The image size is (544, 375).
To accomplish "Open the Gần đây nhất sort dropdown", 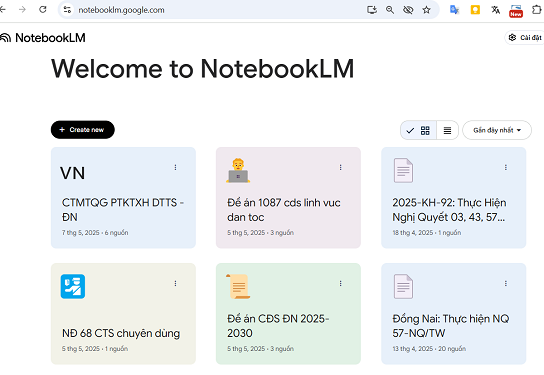I will point(497,130).
